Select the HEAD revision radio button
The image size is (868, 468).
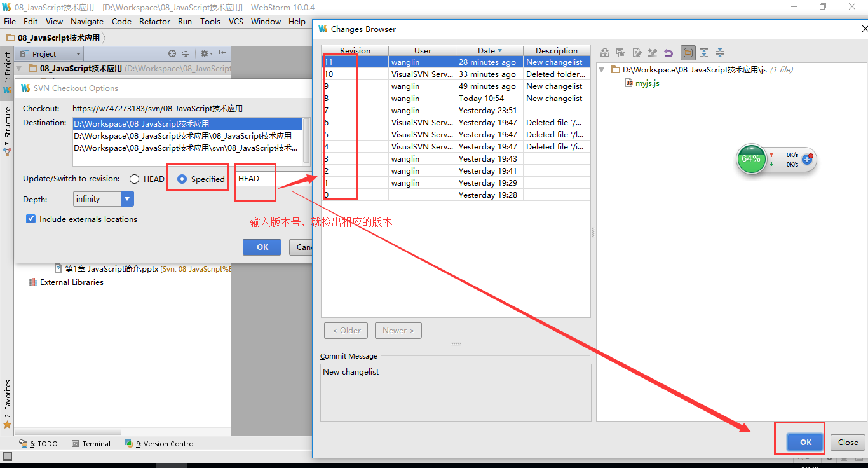coord(133,179)
